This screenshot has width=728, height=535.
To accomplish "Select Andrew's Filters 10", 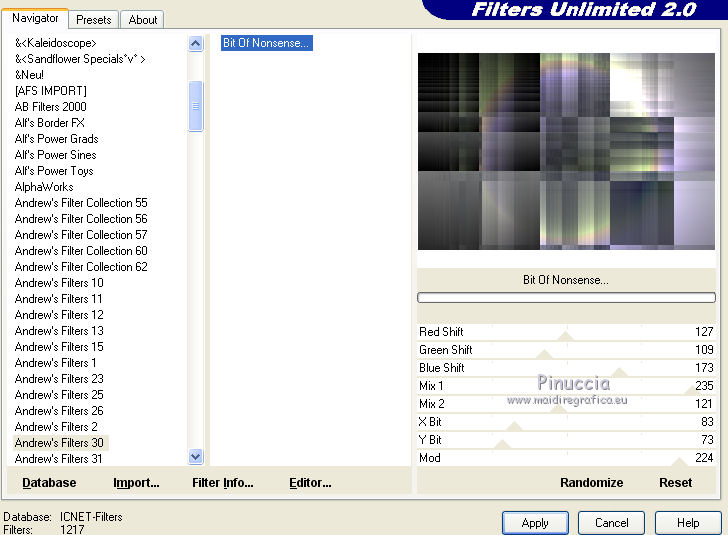I will tap(59, 282).
